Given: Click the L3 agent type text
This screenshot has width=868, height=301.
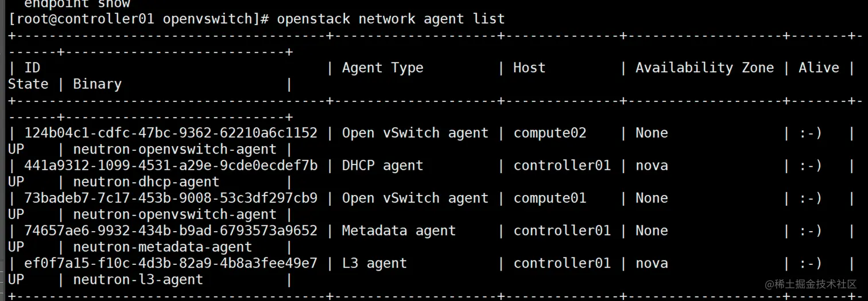Looking at the screenshot, I should tap(374, 264).
